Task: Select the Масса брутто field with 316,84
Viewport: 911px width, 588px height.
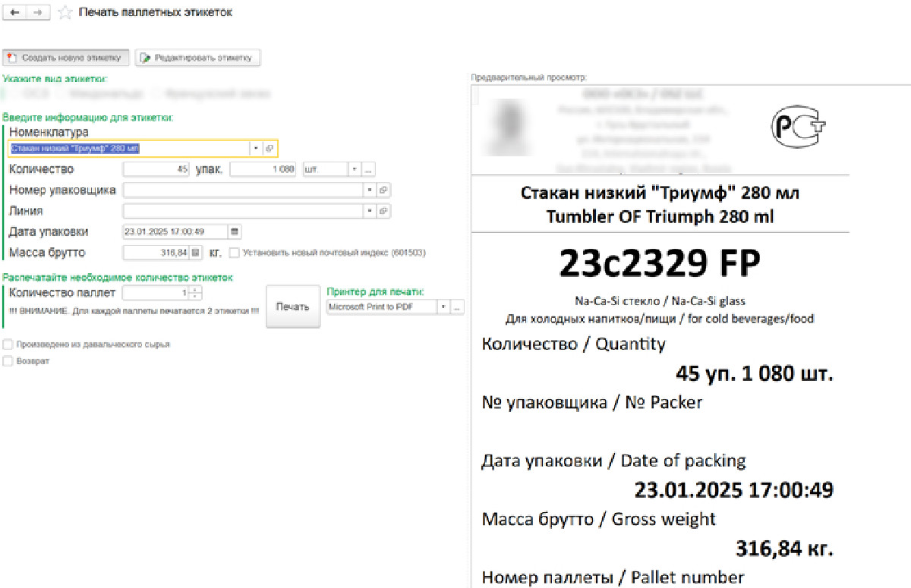Action: (x=156, y=253)
